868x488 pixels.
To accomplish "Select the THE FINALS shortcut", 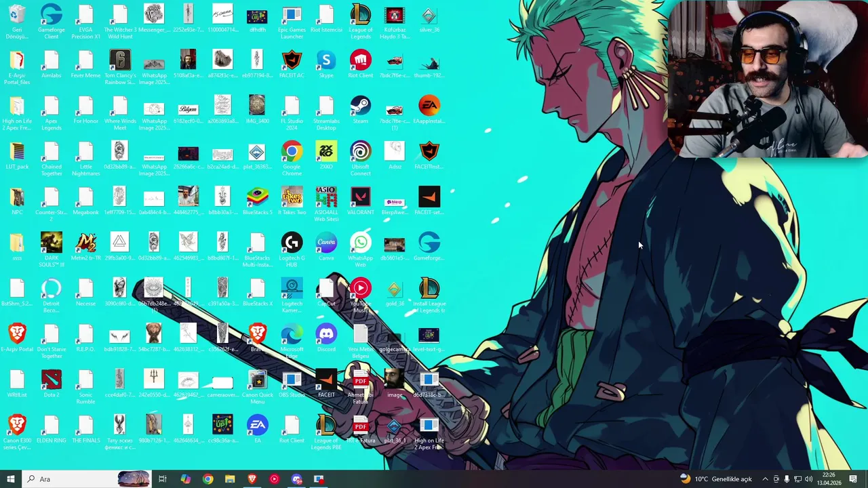I will 85,429.
